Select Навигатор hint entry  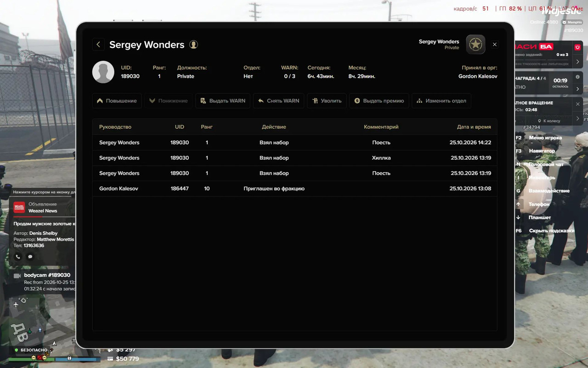tap(542, 151)
